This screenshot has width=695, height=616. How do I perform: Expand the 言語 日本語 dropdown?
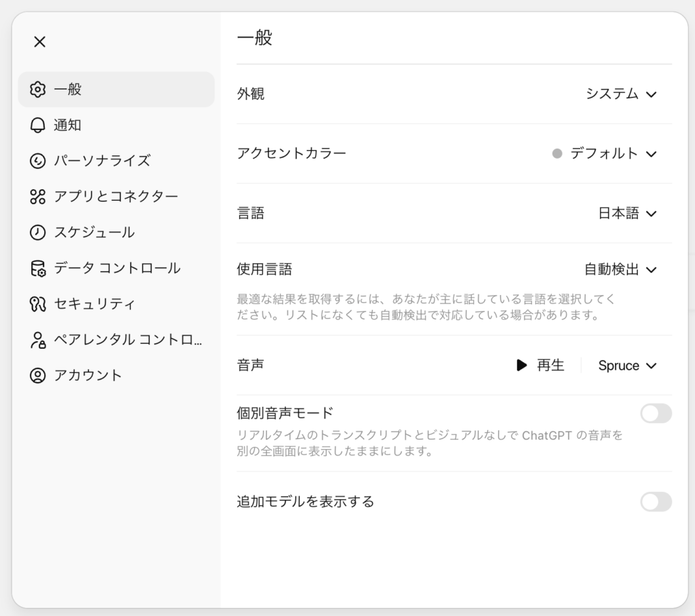coord(627,214)
